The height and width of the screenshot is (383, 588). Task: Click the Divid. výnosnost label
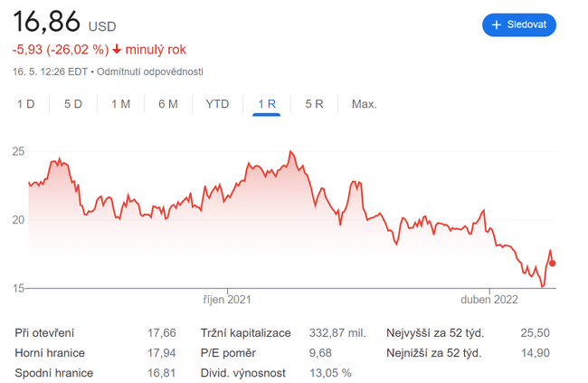coord(243,373)
